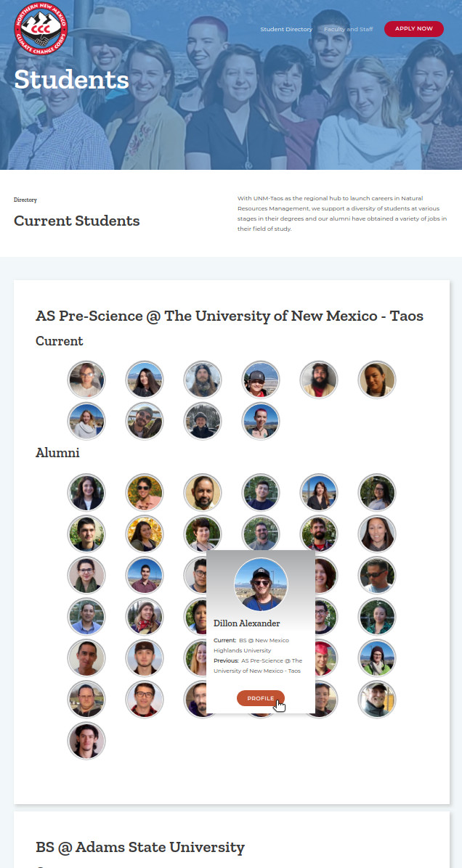
Task: Click the BS @ Adams State University heading
Action: click(x=140, y=847)
